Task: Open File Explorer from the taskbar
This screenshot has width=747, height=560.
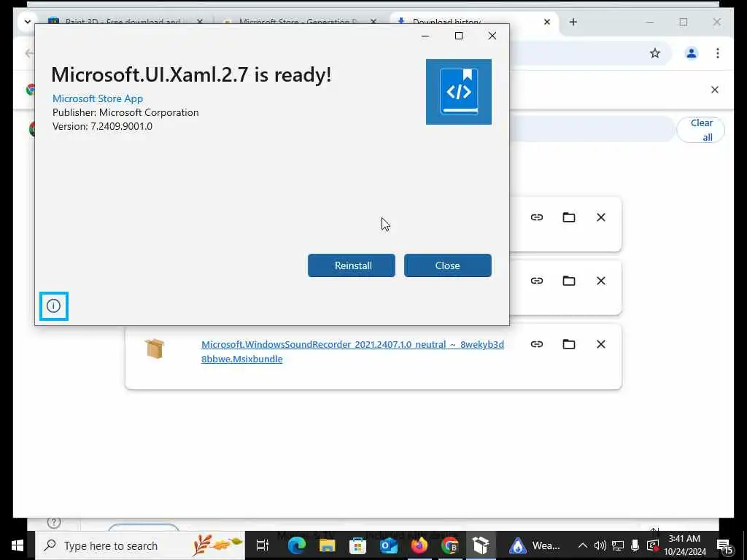Action: tap(328, 545)
